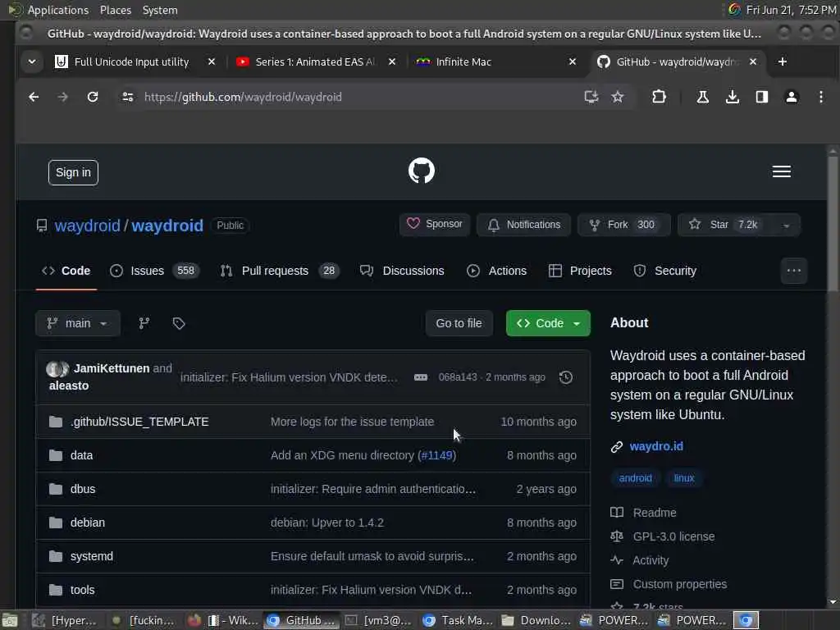Click the Sign in button
Image resolution: width=840 pixels, height=630 pixels.
click(x=73, y=172)
